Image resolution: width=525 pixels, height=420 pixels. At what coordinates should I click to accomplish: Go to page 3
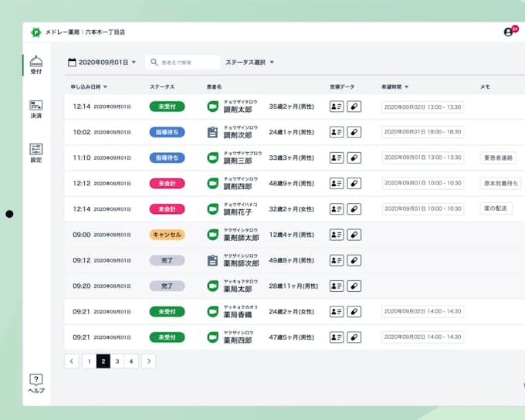[x=117, y=361]
